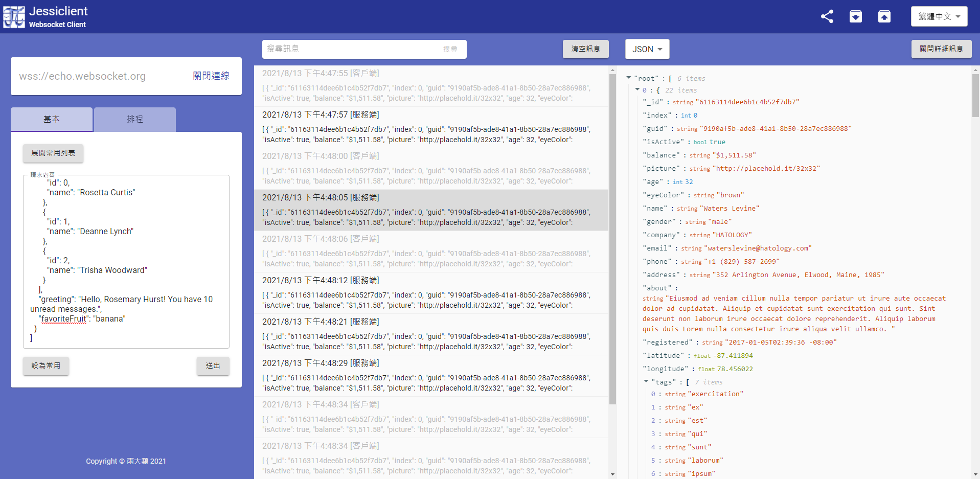980x479 pixels.
Task: Click the "longitude" value 78.456022
Action: pyautogui.click(x=735, y=369)
